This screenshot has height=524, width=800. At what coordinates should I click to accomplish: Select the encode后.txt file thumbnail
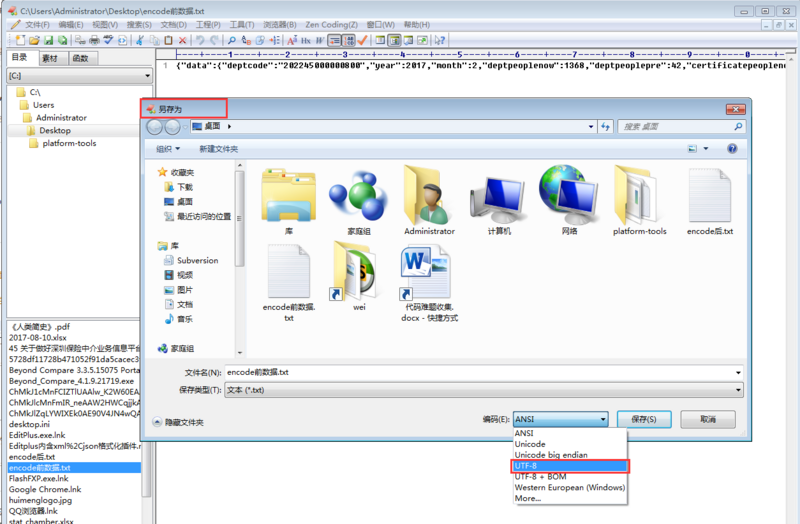click(x=710, y=202)
